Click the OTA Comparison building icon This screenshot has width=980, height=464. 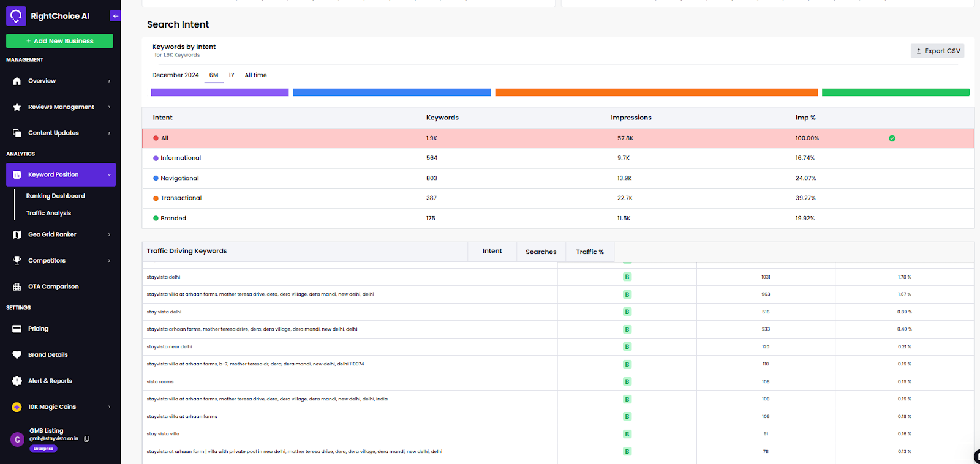(x=17, y=286)
